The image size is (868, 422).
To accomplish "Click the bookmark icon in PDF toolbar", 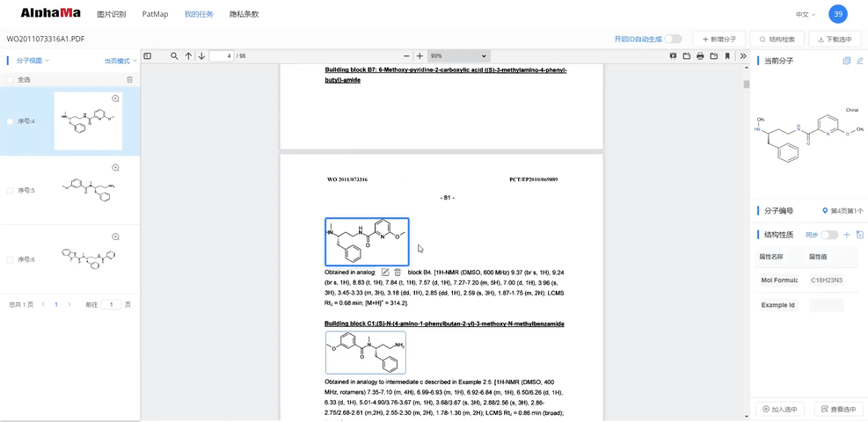I will click(727, 56).
